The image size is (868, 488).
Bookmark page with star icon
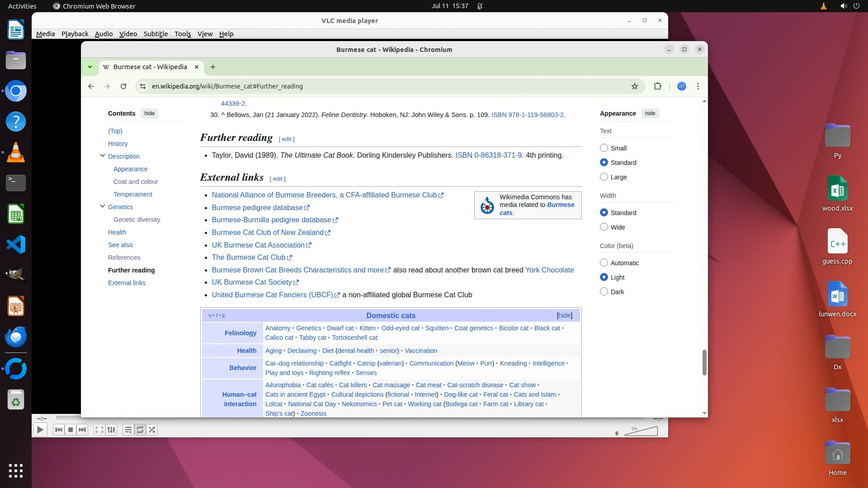coord(635,86)
